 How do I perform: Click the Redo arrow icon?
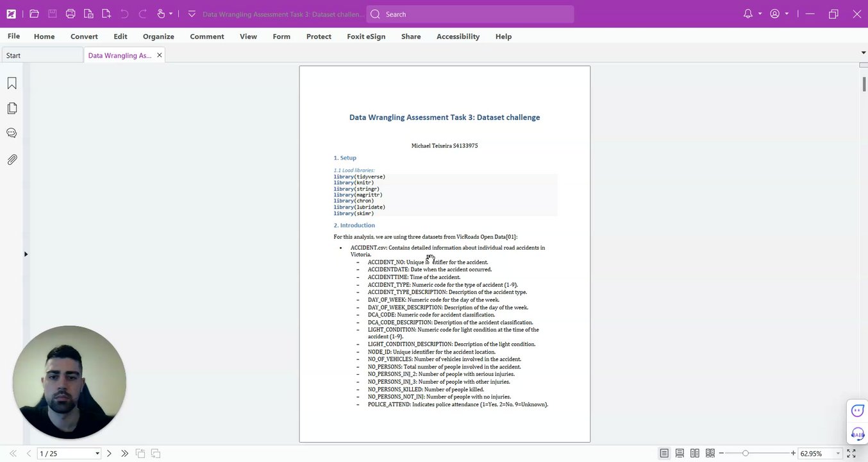click(143, 13)
